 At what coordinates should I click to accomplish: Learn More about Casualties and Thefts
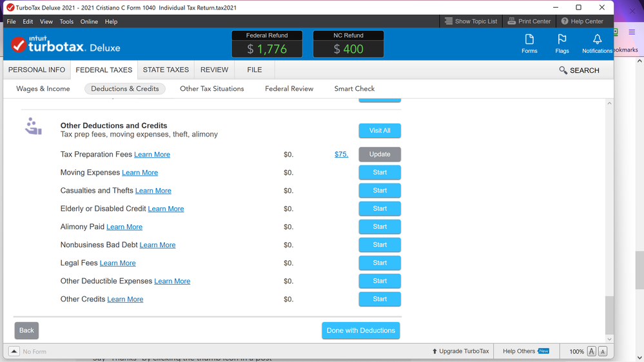[153, 191]
